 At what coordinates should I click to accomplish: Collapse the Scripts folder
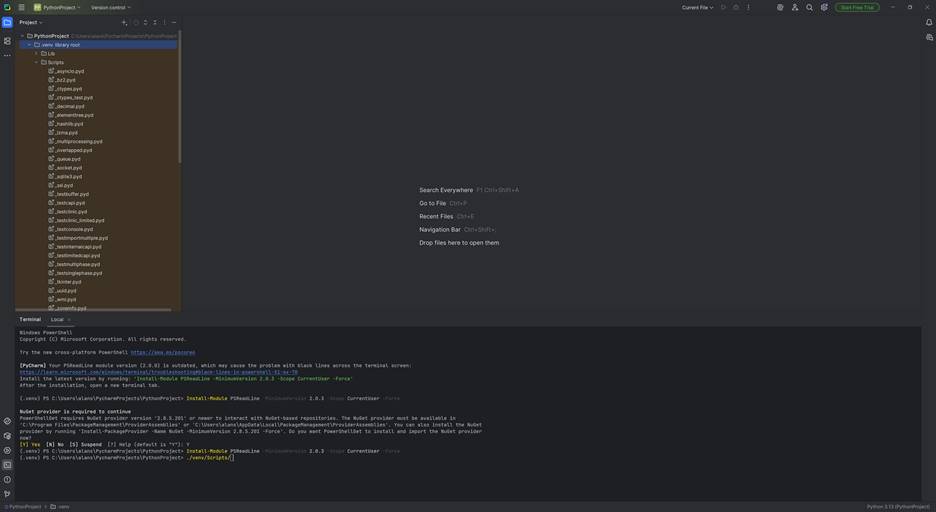point(37,62)
